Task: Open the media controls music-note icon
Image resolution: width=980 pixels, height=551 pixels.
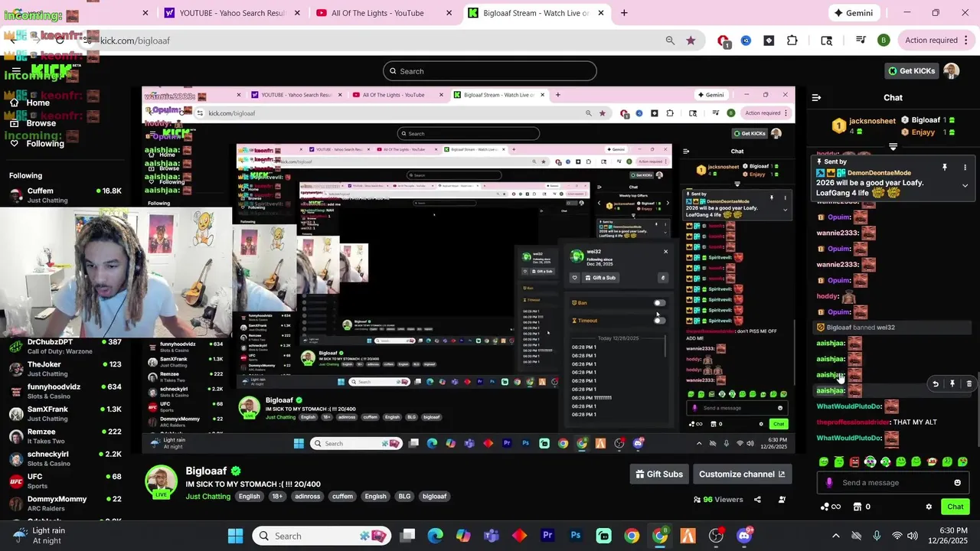Action: (x=861, y=41)
